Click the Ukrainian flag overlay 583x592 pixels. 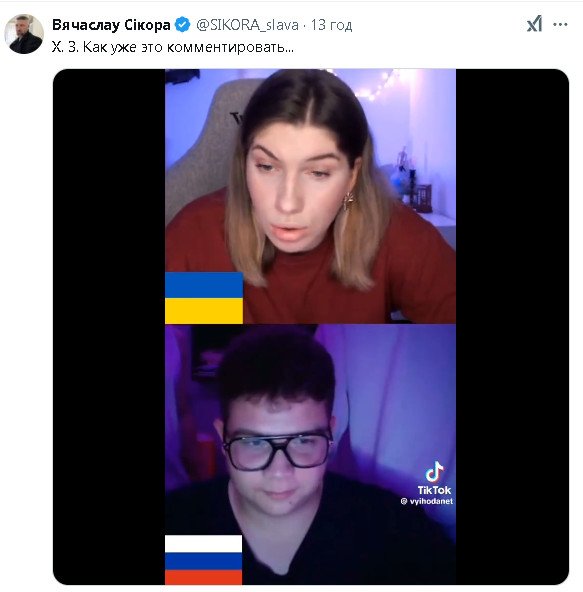pyautogui.click(x=204, y=298)
